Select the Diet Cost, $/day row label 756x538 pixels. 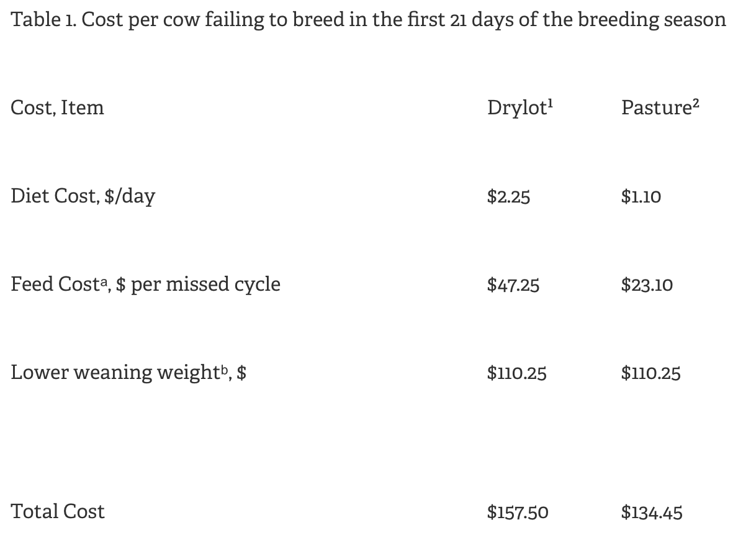83,197
